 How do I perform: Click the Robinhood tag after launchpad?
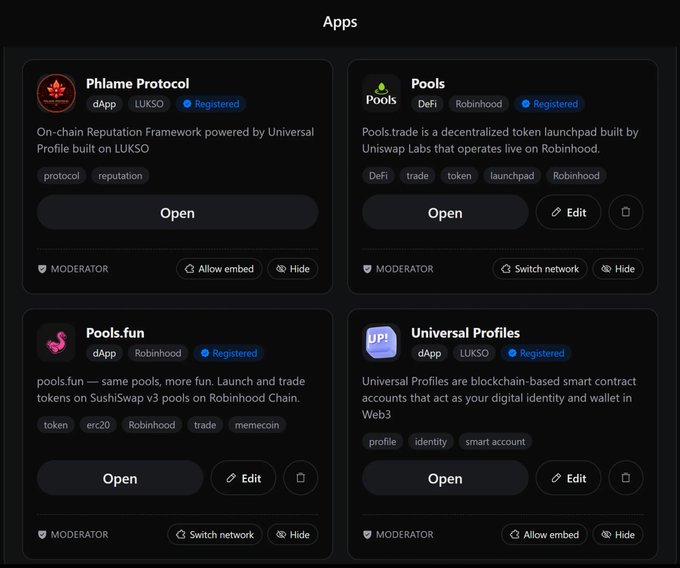(x=576, y=176)
